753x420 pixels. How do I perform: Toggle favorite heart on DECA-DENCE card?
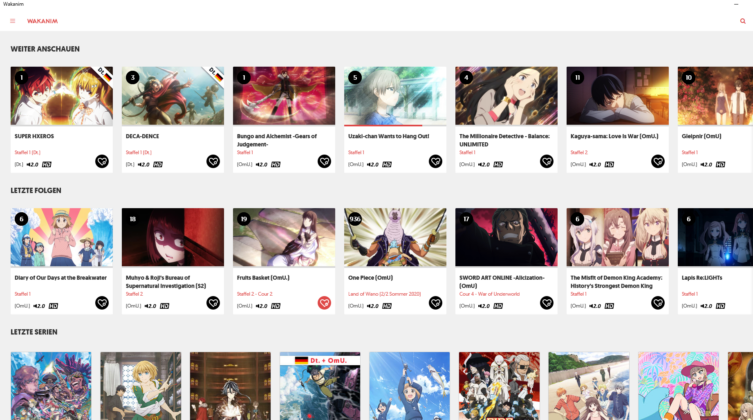pos(213,161)
